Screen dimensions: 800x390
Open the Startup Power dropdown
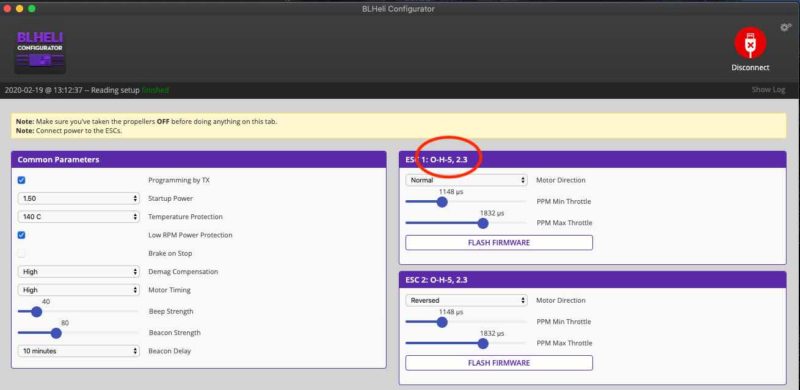tap(79, 198)
